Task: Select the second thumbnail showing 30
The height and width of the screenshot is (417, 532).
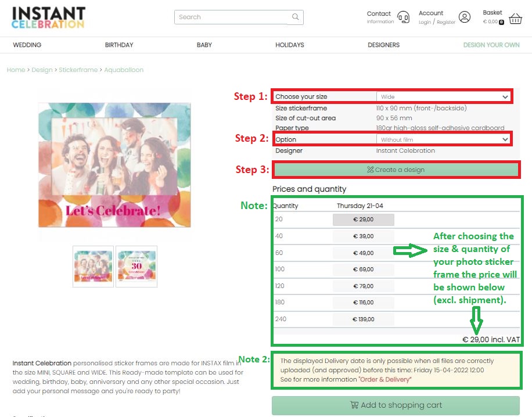Action: point(136,267)
